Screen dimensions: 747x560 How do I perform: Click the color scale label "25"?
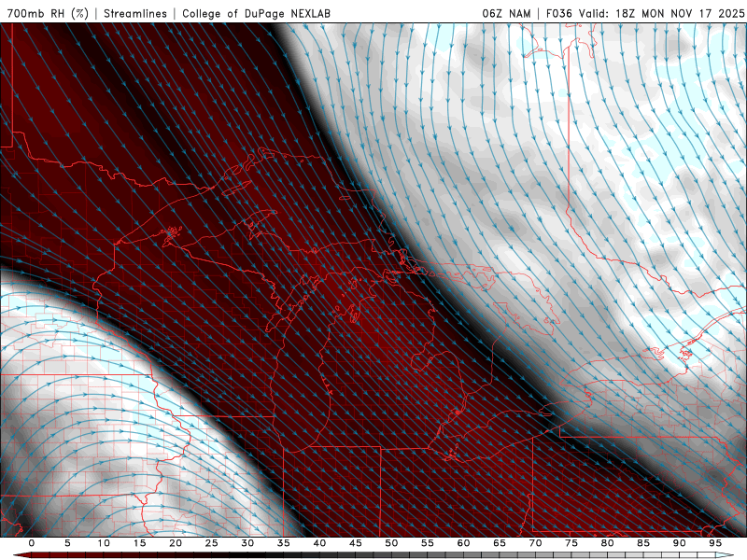[212, 543]
